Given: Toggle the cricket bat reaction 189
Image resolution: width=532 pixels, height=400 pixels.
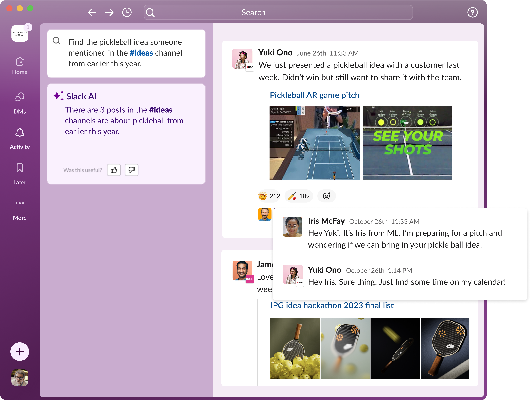Looking at the screenshot, I should click(299, 196).
